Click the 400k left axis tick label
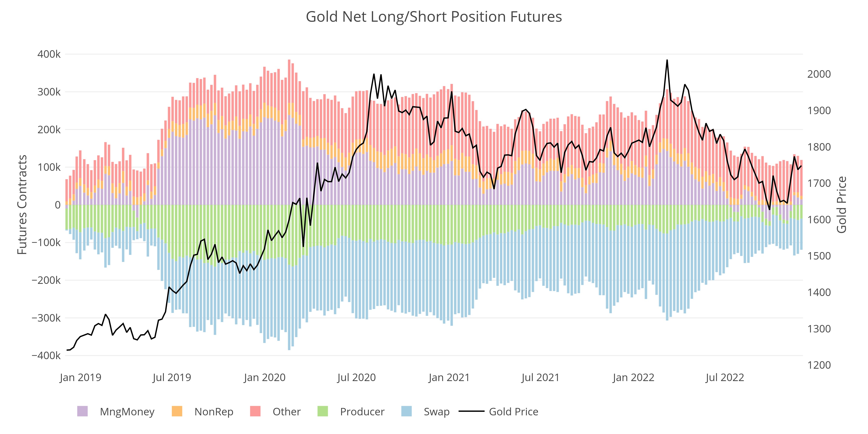This screenshot has width=868, height=434. (49, 54)
